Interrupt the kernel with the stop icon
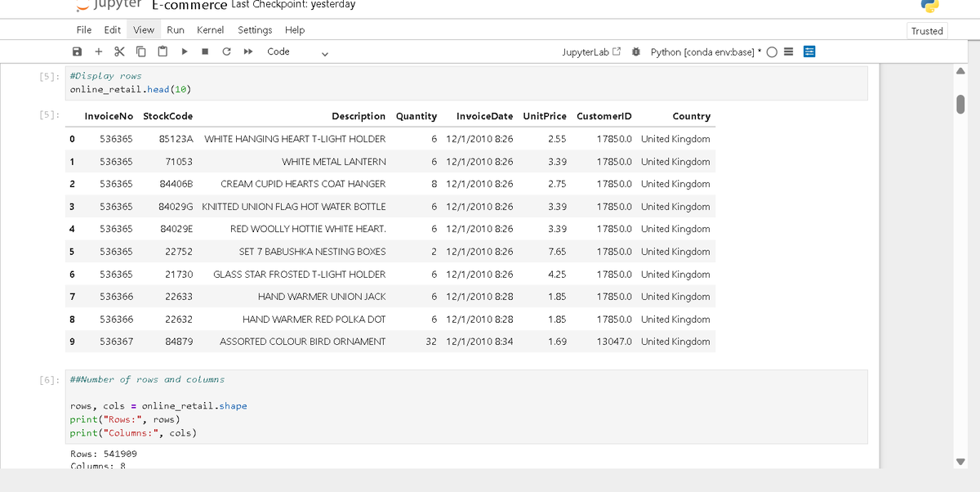The image size is (980, 492). [205, 51]
